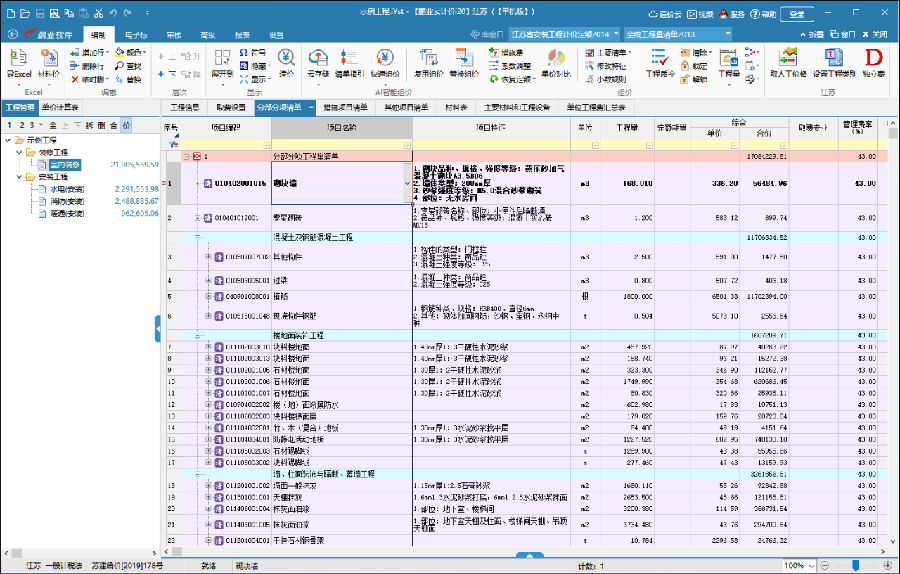Screen dimensions: 900x574
Task: Collapse the left panel with side arrow handle
Action: pyautogui.click(x=157, y=327)
